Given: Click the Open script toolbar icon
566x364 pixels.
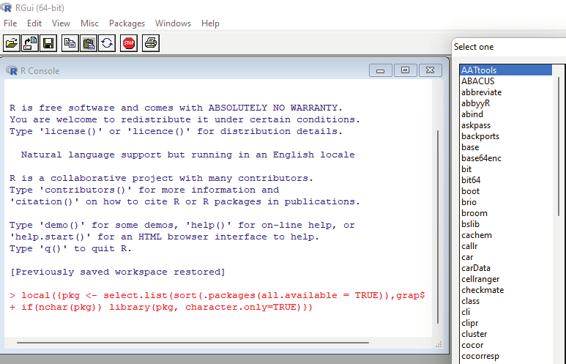Looking at the screenshot, I should (x=11, y=43).
